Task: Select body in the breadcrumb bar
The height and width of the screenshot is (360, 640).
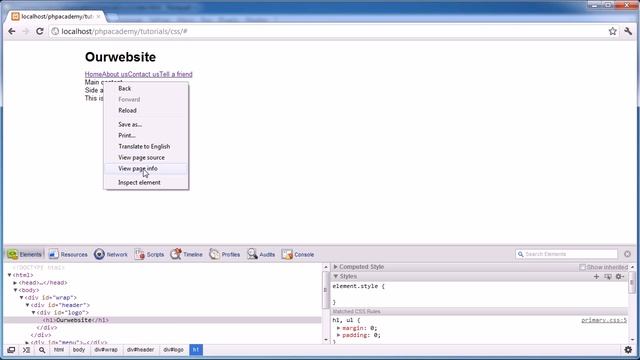Action: (79, 350)
